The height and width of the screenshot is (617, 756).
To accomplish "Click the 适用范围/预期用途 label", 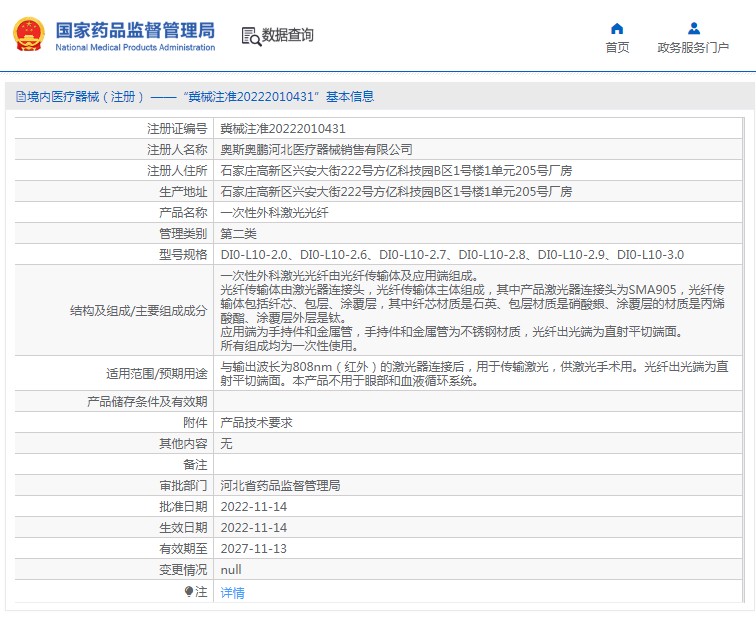I will (157, 374).
